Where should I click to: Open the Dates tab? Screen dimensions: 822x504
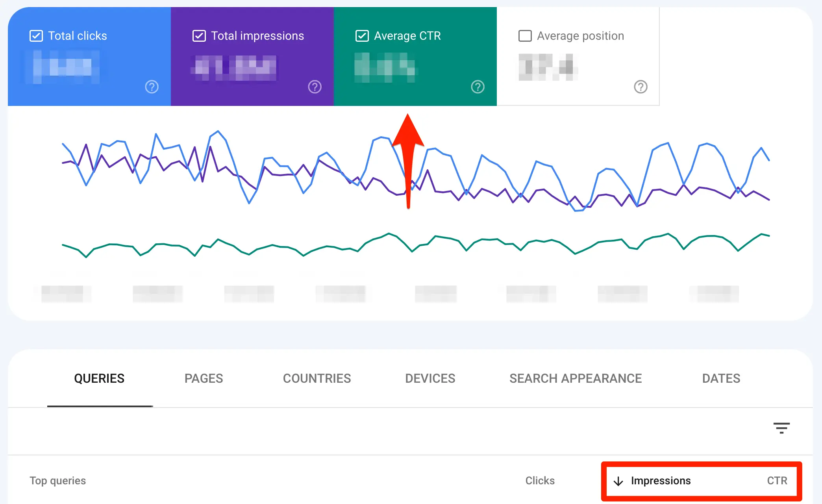(721, 378)
